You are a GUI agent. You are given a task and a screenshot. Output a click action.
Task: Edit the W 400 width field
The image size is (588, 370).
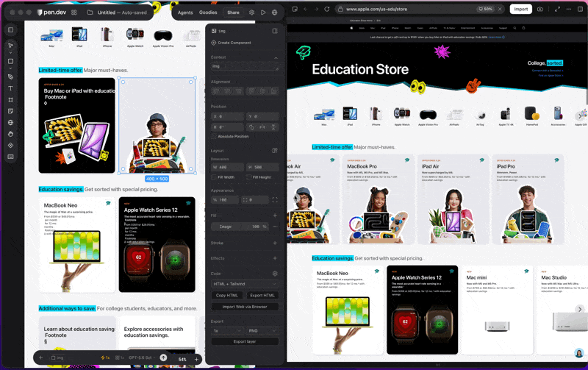(227, 168)
